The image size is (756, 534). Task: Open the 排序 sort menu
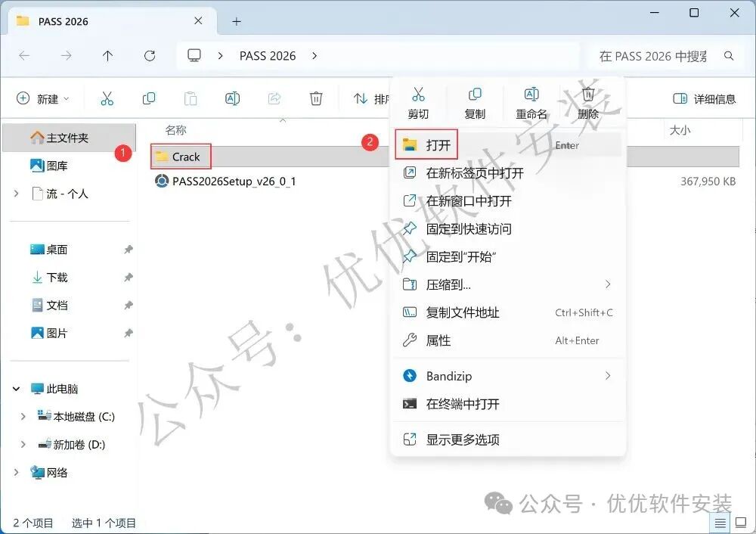point(370,98)
